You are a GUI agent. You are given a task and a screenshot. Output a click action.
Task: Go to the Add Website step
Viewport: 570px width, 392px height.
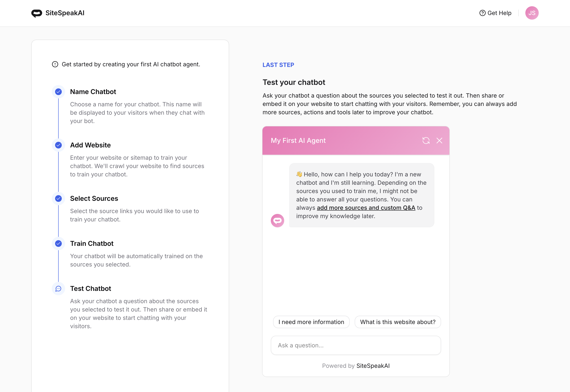tap(90, 145)
